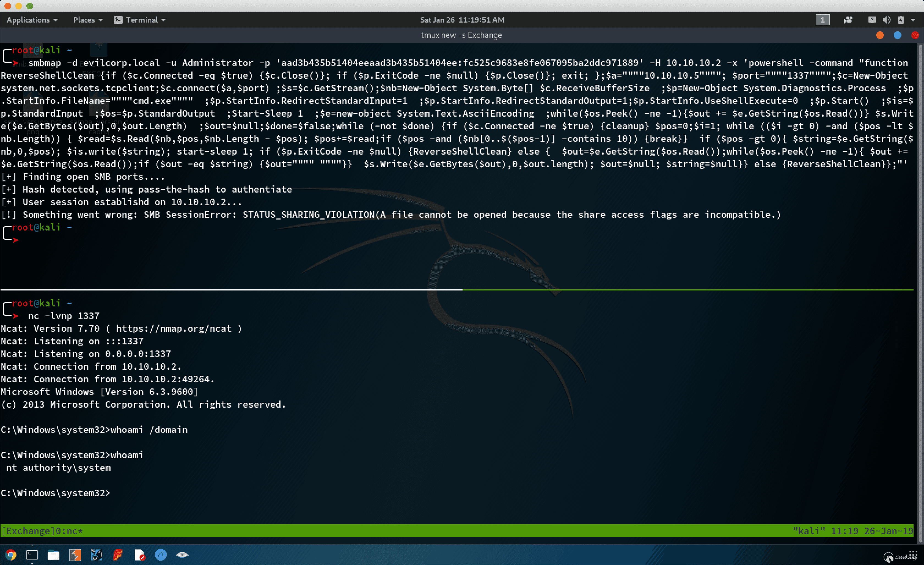Image resolution: width=924 pixels, height=565 pixels.
Task: Open the Zenmap eye icon in dock
Action: (182, 555)
